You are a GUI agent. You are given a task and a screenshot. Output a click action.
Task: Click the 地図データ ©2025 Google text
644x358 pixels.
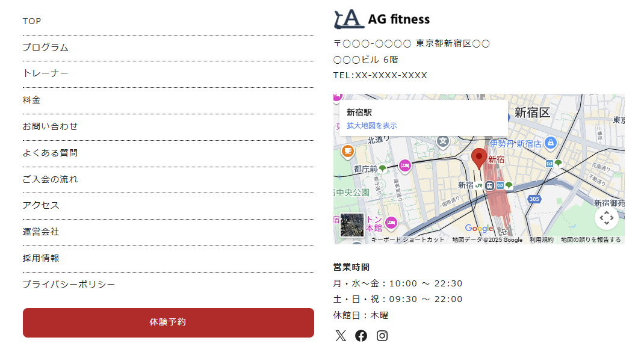(487, 239)
